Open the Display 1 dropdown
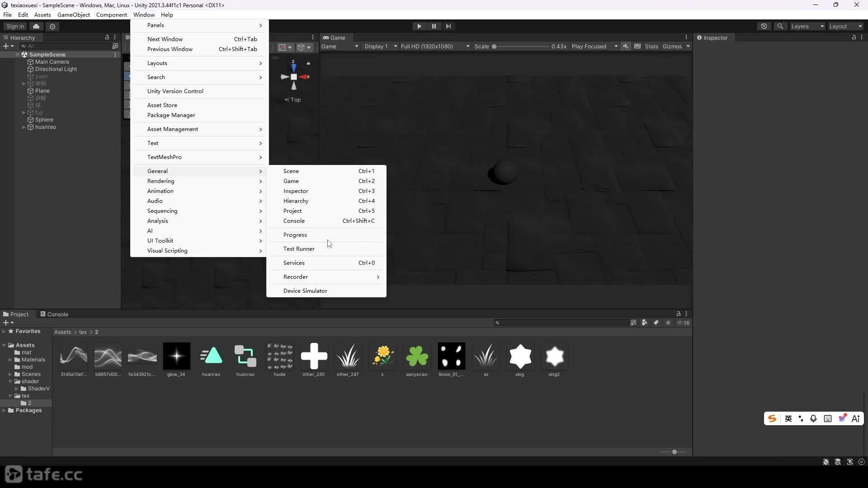 pos(381,46)
